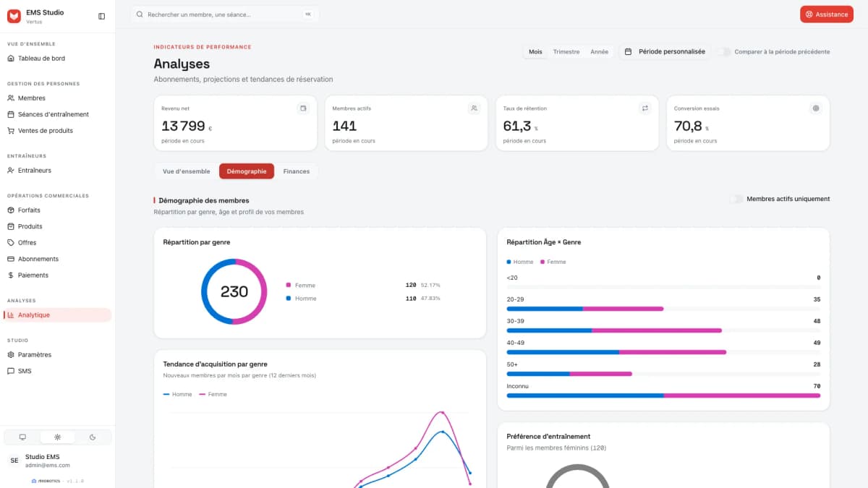This screenshot has height=488, width=868.
Task: Click the Forfaits package icon
Action: tap(11, 210)
